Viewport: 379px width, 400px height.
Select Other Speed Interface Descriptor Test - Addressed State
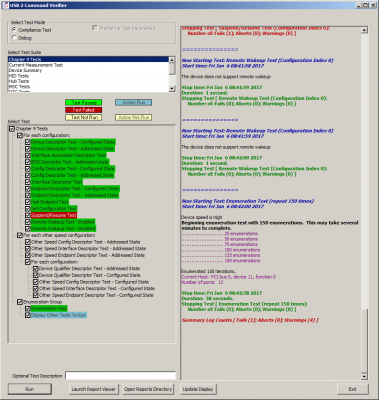point(89,249)
